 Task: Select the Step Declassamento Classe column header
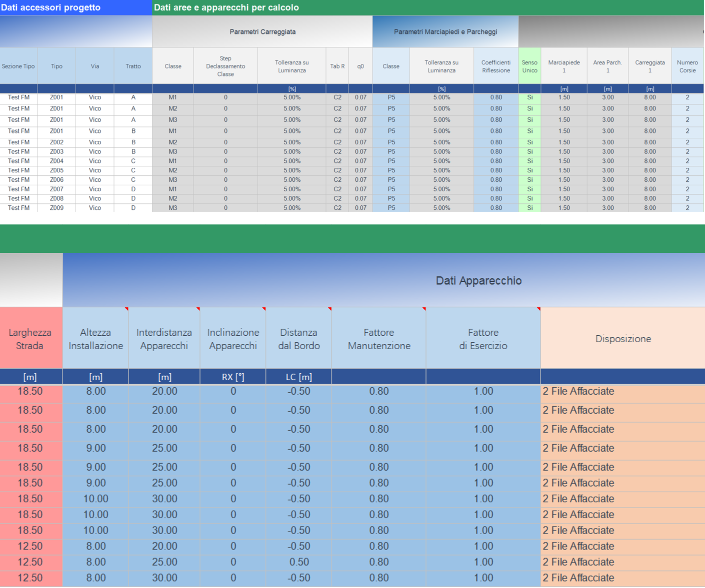[x=225, y=66]
